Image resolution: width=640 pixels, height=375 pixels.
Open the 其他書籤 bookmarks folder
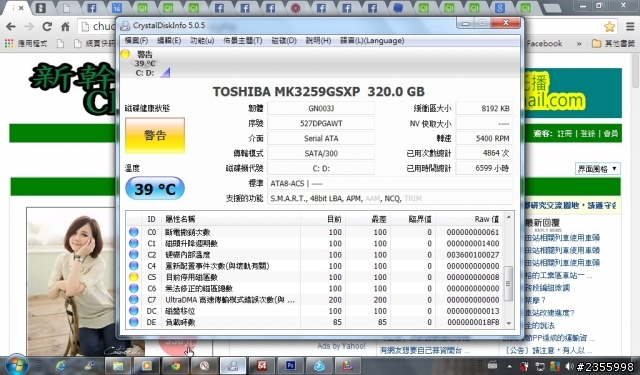pyautogui.click(x=613, y=43)
